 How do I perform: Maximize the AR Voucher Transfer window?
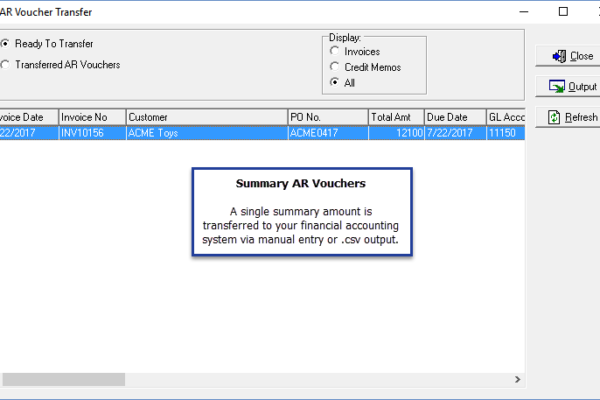pos(563,12)
